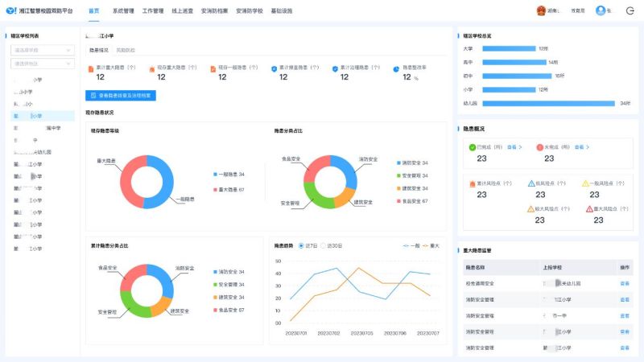The width and height of the screenshot is (644, 362).
Task: Open the 系统管理 menu
Action: point(123,11)
